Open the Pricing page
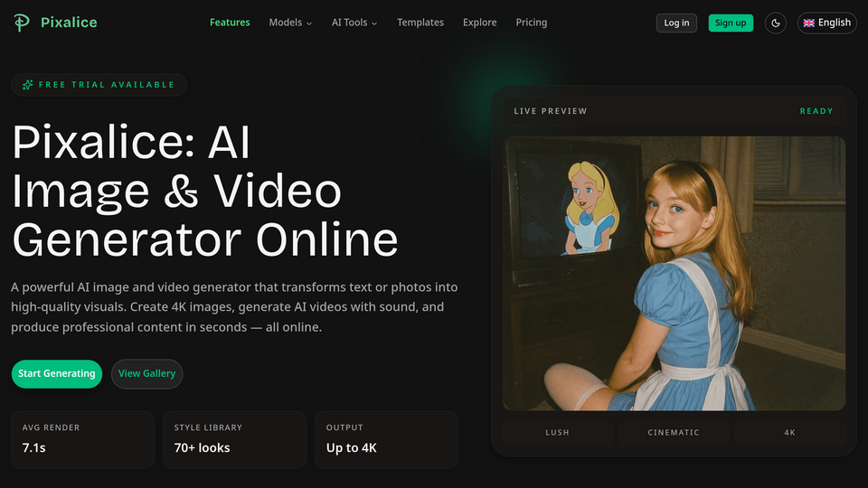This screenshot has height=488, width=868. [532, 22]
